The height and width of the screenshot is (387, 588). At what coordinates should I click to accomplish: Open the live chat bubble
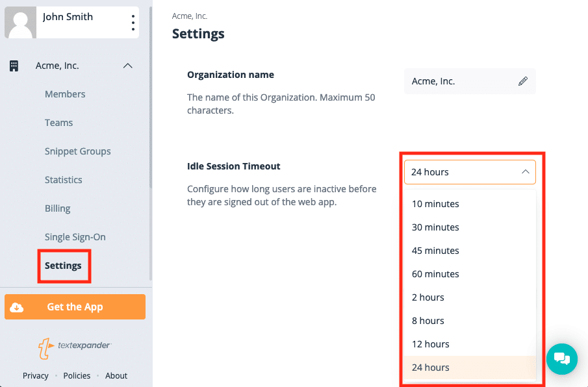562,359
